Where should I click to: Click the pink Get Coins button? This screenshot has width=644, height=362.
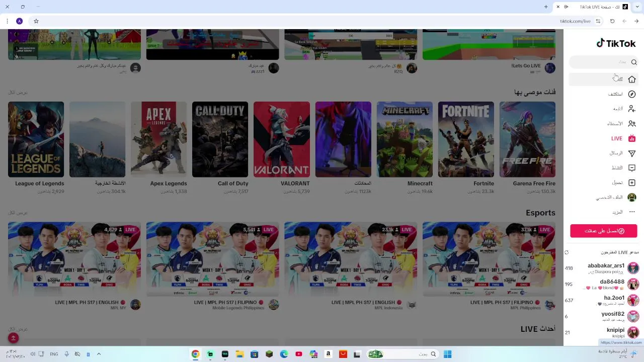tap(604, 231)
